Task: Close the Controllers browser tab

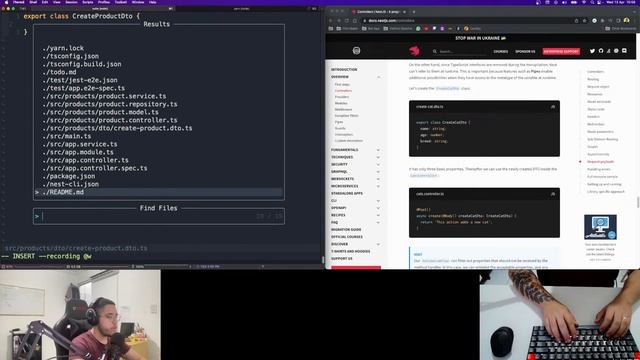Action: click(404, 12)
